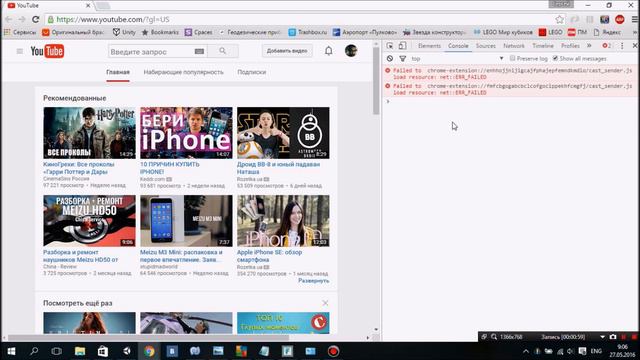Click the Harry Potter video thumbnail
The width and height of the screenshot is (640, 360).
tap(89, 133)
